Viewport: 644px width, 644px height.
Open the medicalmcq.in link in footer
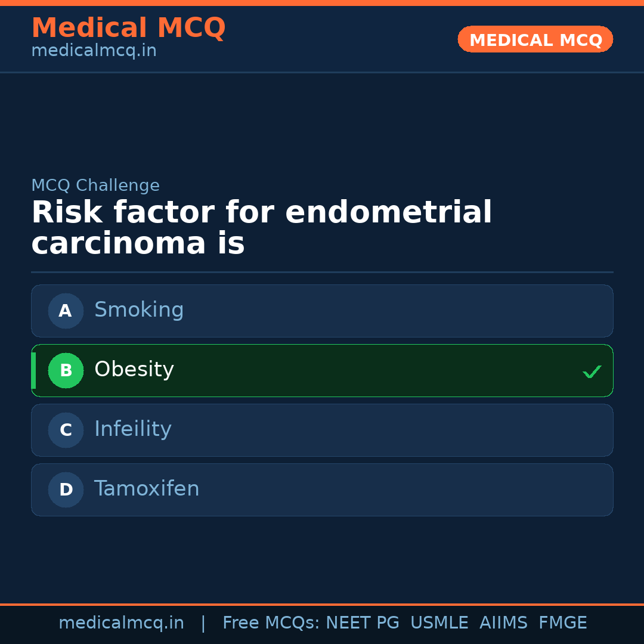coord(121,623)
